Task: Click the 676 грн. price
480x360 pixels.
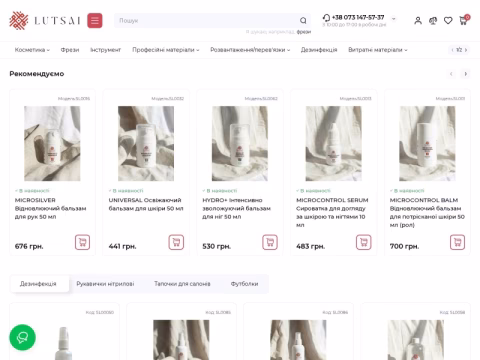Action: [29, 246]
